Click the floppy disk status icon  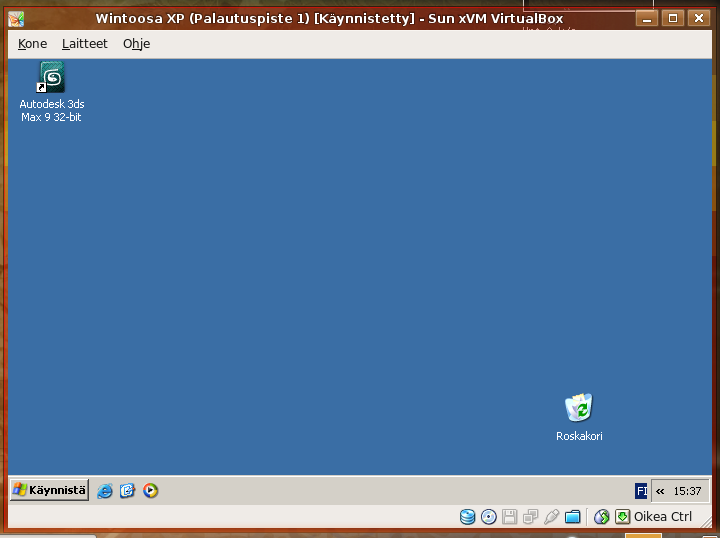(x=509, y=517)
